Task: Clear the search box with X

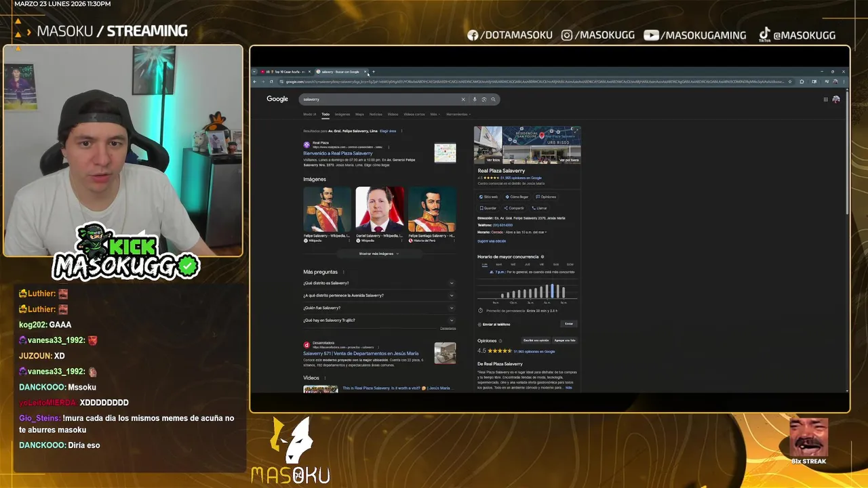Action: (x=464, y=99)
